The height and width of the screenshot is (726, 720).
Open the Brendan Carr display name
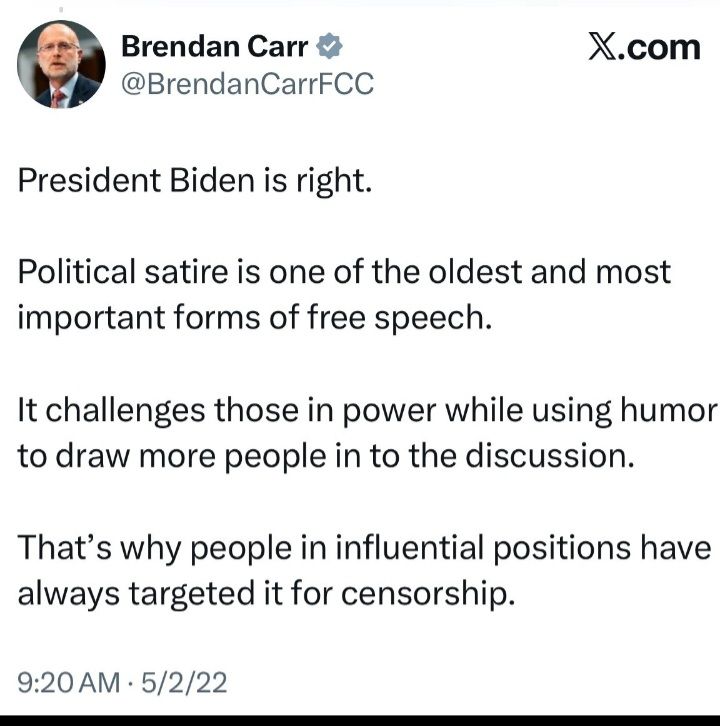pos(214,46)
